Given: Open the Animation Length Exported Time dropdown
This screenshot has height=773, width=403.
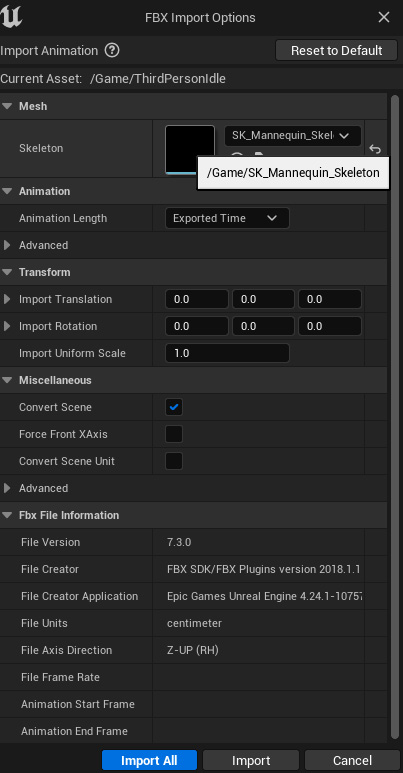Looking at the screenshot, I should point(227,218).
